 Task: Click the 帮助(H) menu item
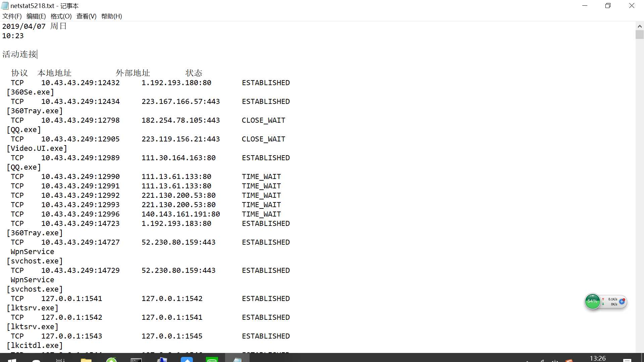(111, 16)
